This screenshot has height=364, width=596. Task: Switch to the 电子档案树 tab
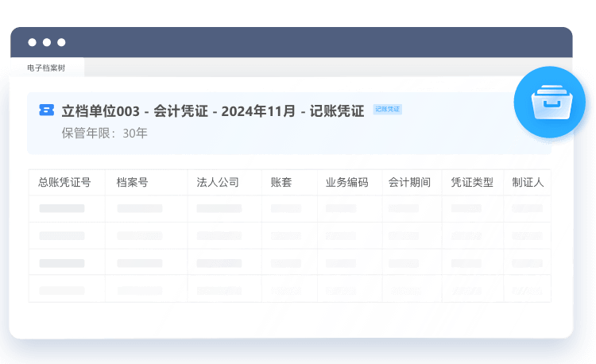pyautogui.click(x=46, y=68)
